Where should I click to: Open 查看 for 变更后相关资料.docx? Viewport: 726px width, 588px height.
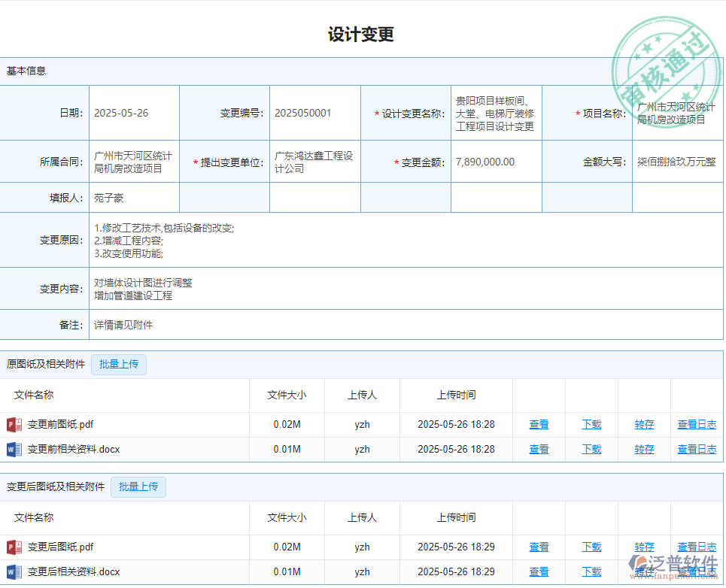coord(539,571)
